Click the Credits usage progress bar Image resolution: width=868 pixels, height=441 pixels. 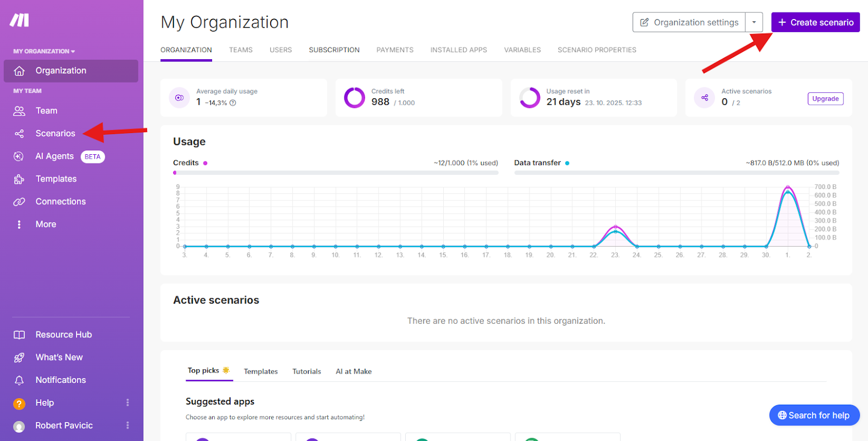tap(335, 173)
